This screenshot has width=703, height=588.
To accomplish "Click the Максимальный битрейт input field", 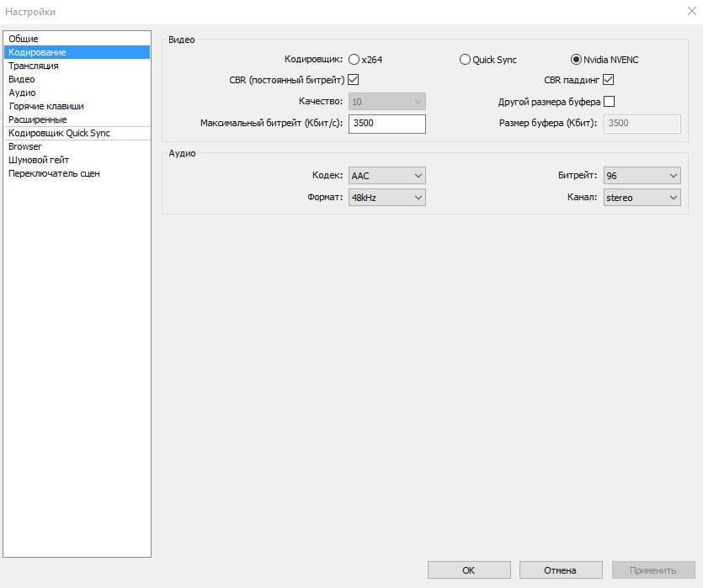I will click(387, 124).
